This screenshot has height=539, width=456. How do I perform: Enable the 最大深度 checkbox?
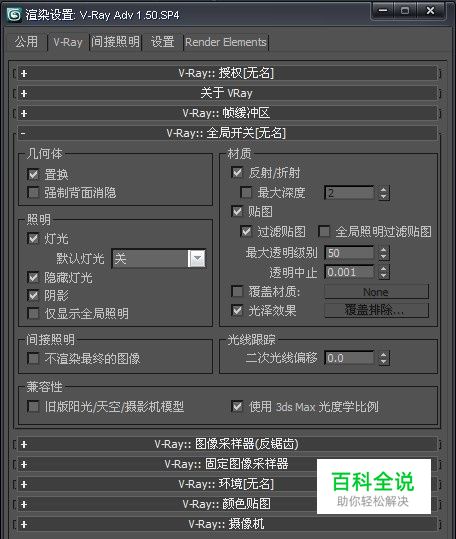pyautogui.click(x=246, y=192)
